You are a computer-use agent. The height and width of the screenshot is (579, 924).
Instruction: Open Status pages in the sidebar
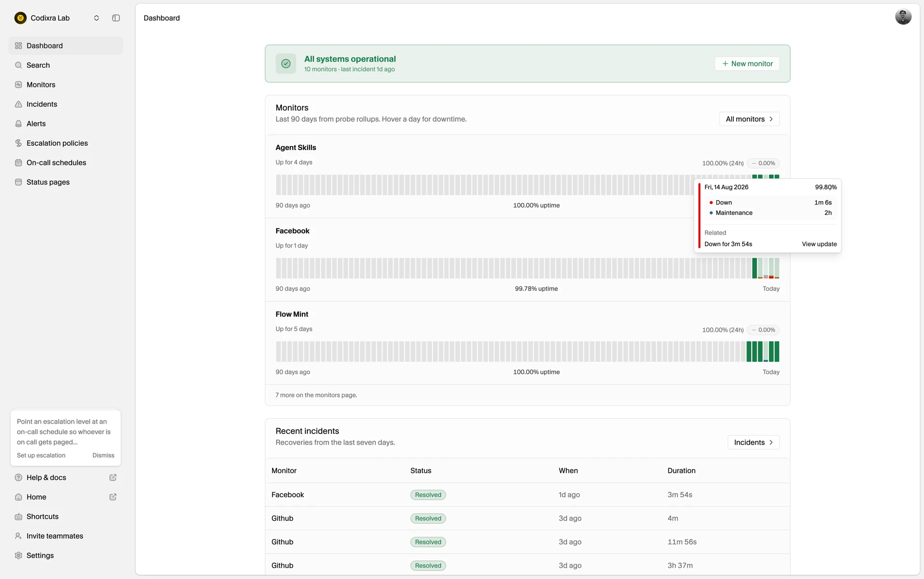[x=65, y=182]
